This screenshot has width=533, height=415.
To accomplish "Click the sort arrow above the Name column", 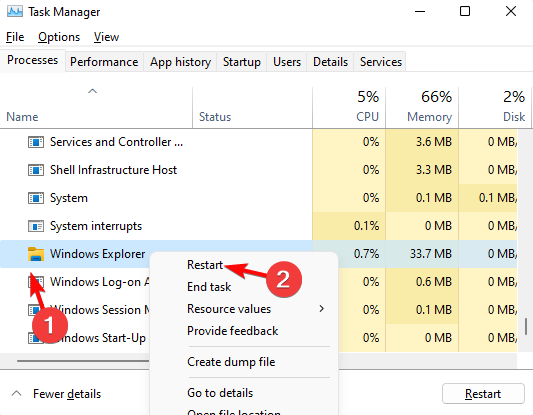I will (x=92, y=91).
